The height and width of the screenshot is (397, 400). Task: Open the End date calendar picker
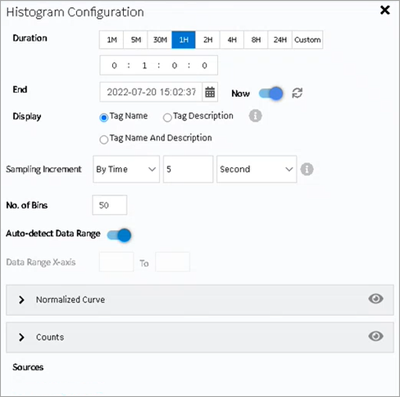(x=210, y=92)
